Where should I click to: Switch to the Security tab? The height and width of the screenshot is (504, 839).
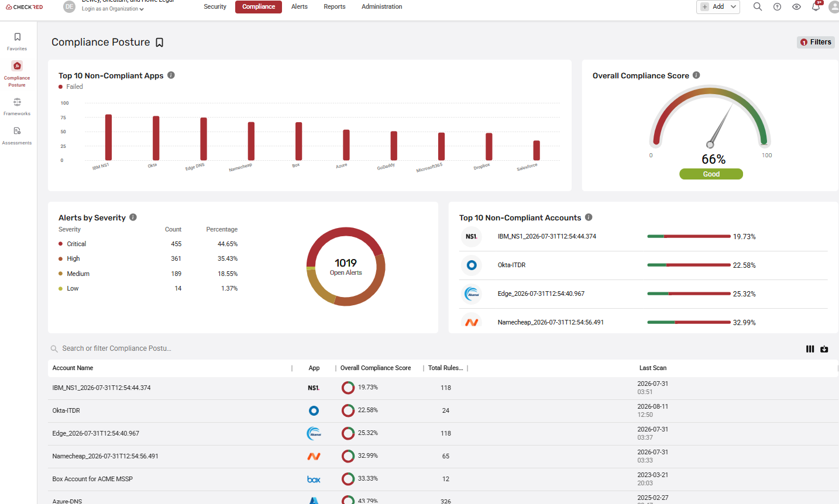coord(215,7)
